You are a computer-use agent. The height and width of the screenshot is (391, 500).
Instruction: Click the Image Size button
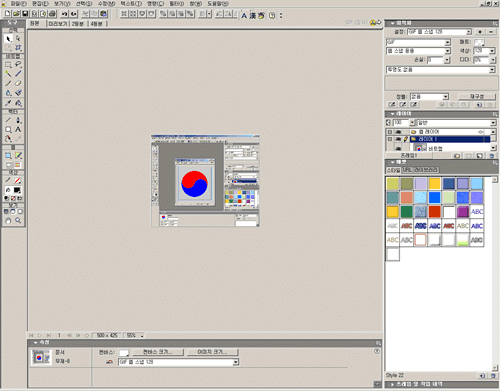(x=212, y=352)
